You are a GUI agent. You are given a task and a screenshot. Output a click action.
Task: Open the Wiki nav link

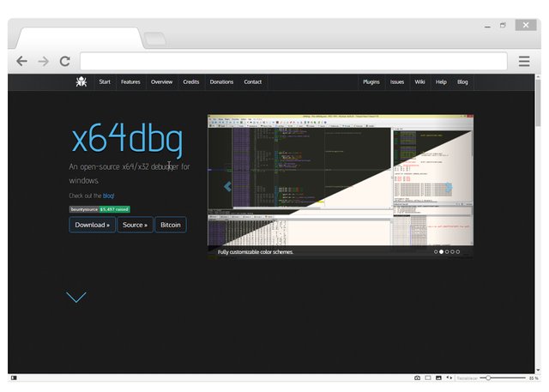[x=419, y=81]
